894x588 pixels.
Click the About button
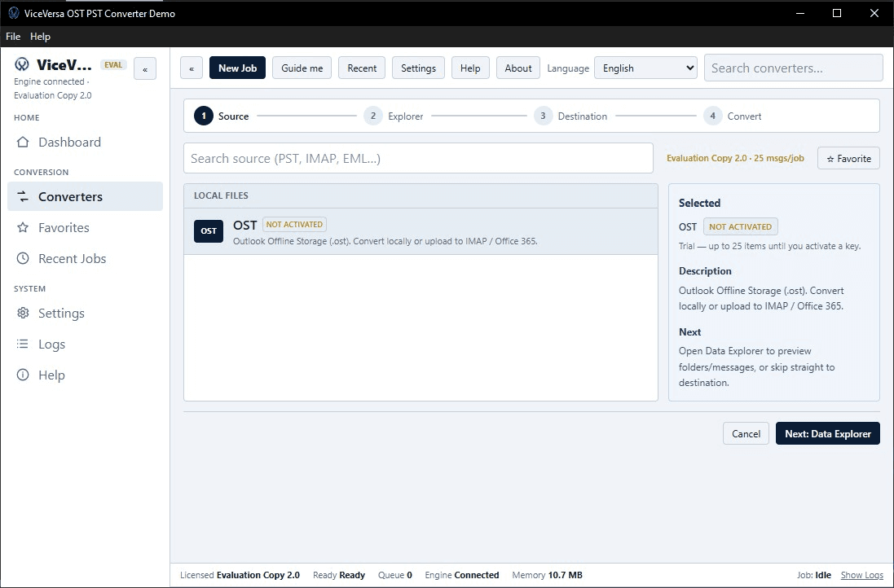click(x=518, y=68)
